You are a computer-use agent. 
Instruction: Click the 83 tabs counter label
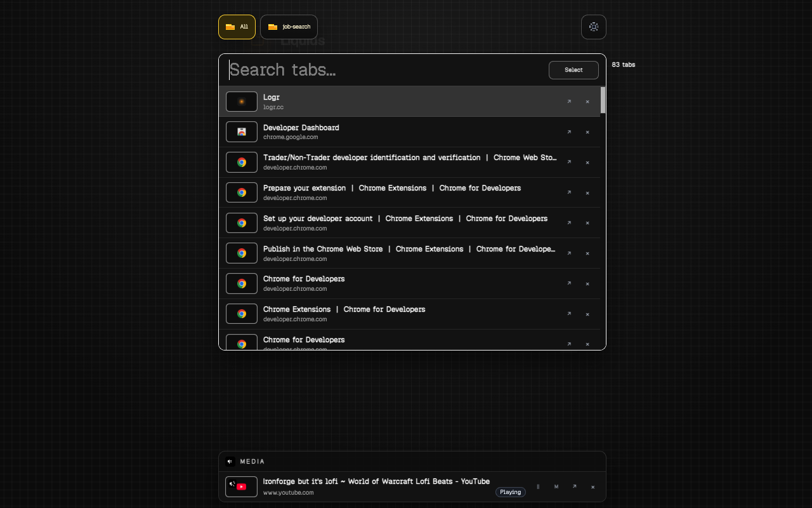click(624, 64)
